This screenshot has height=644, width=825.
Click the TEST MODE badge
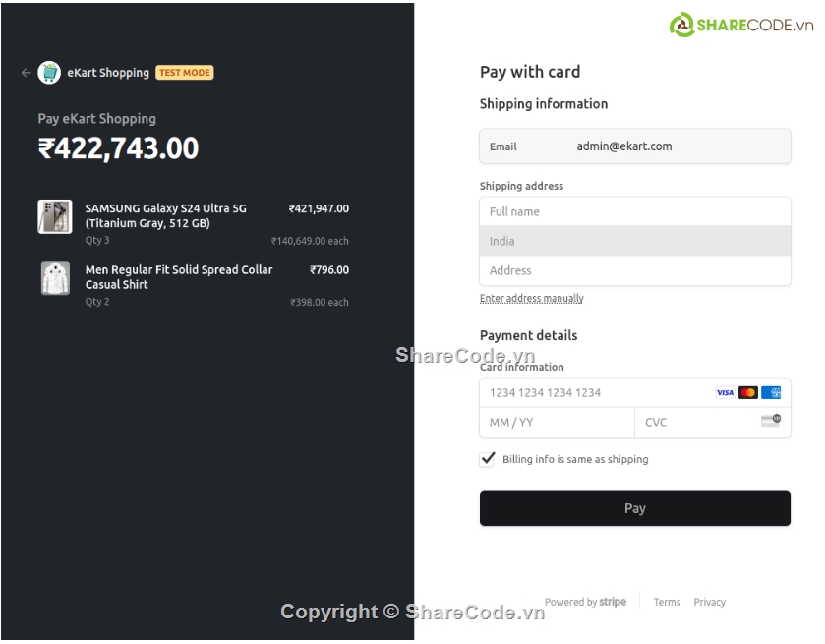point(185,73)
